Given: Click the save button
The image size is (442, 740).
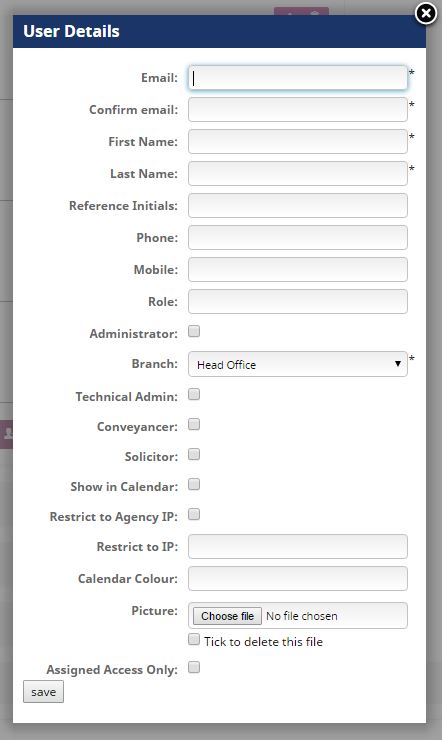Looking at the screenshot, I should 43,692.
